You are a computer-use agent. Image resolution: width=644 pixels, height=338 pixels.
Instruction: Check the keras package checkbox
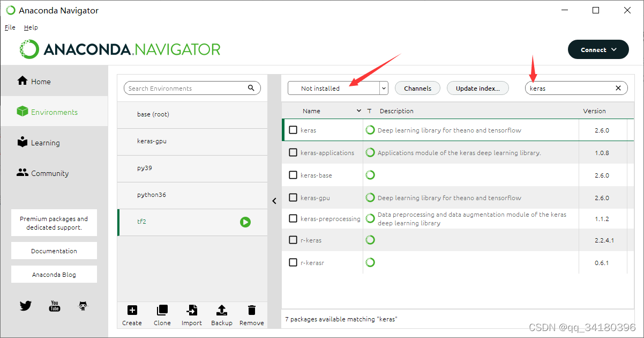[293, 130]
